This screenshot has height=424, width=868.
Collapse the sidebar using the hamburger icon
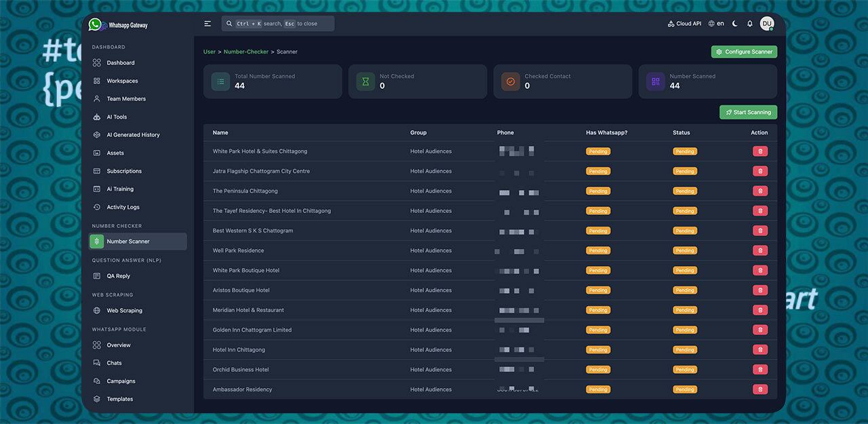(208, 24)
